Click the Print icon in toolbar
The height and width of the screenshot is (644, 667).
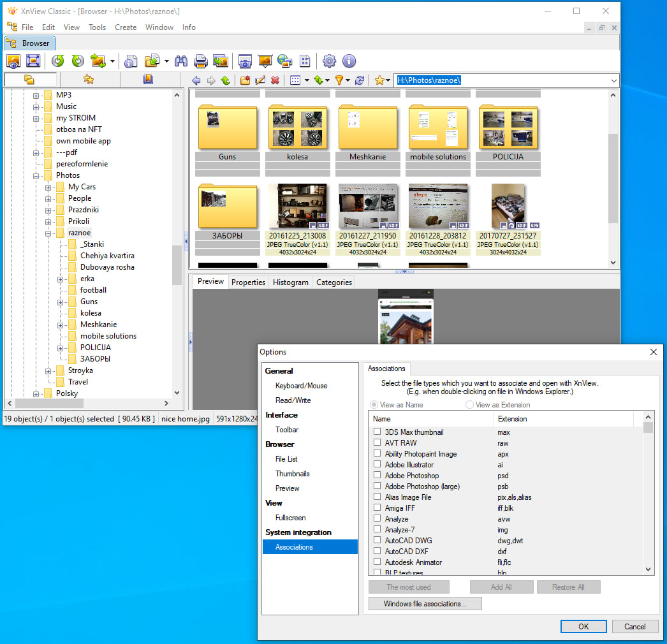point(201,61)
